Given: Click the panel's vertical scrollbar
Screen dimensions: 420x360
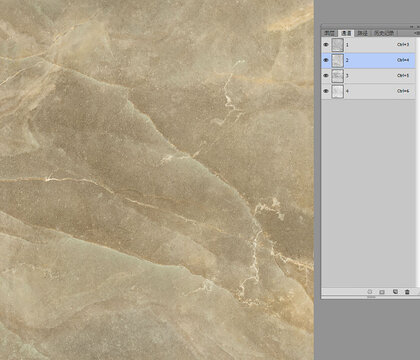Looking at the screenshot, I should pyautogui.click(x=418, y=162).
